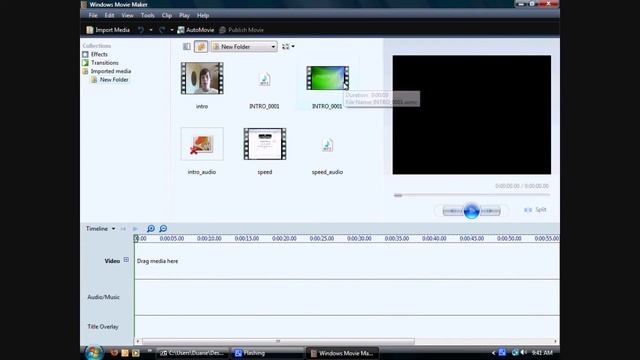Click the 0:00:10.00 mark on timeline ruler

coord(209,238)
